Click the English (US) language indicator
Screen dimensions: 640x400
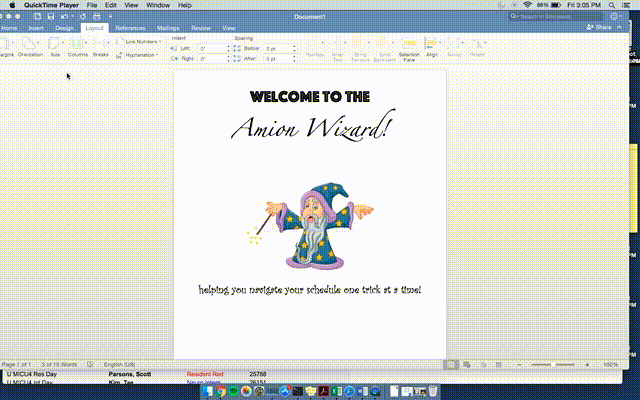point(119,364)
